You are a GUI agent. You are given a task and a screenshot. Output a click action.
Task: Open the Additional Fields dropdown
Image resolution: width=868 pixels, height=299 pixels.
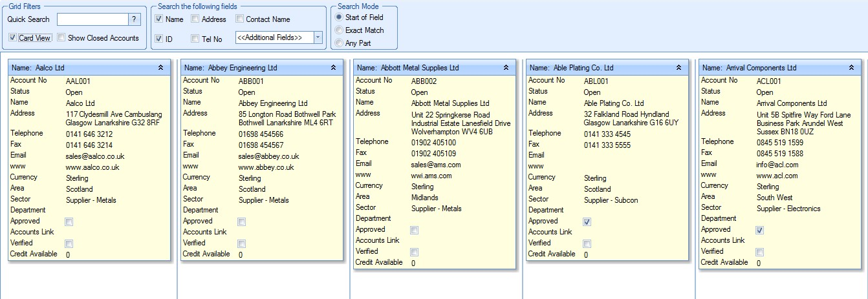pyautogui.click(x=318, y=38)
